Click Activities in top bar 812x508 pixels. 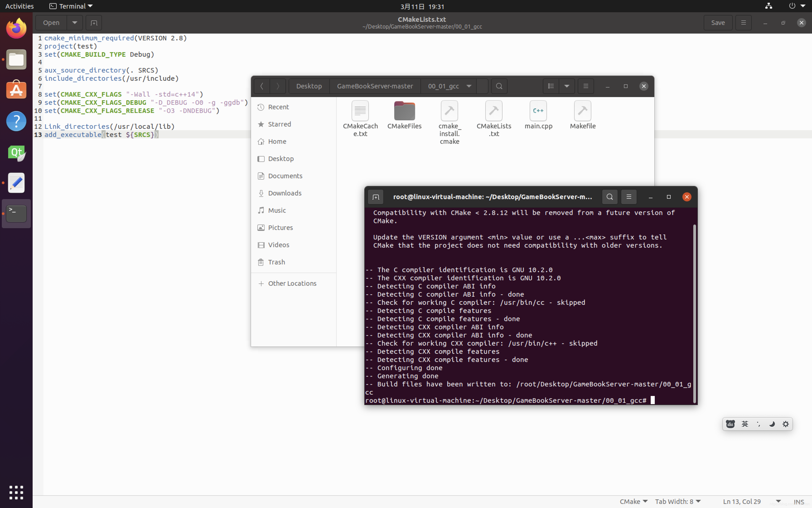pyautogui.click(x=19, y=6)
